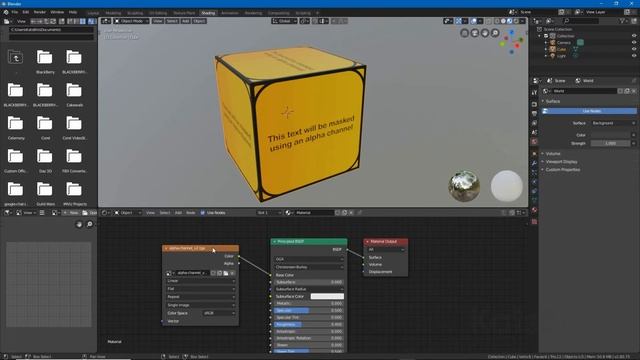Open the viewport shading options dropdown arrow
Screen dimensions: 640x360
click(522, 21)
